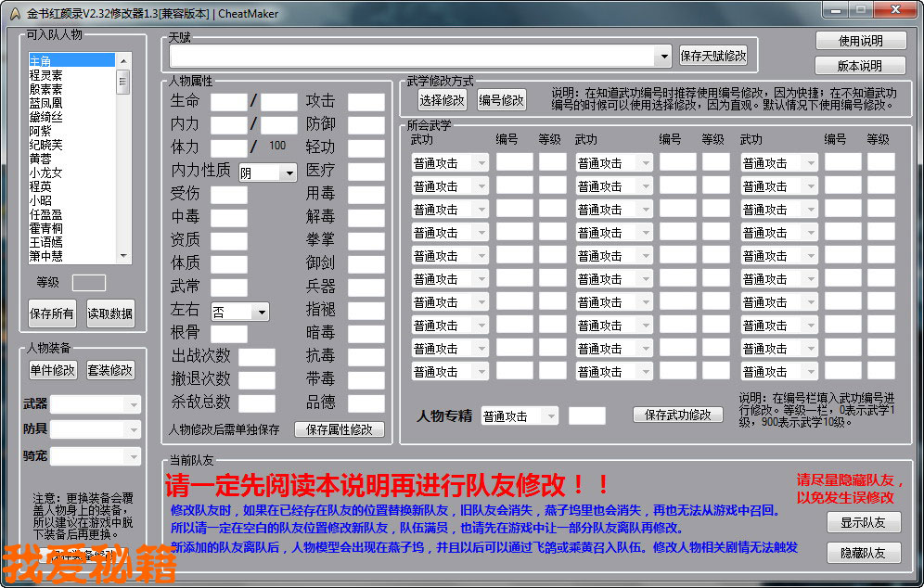Select 黄蓉 in the character list
Viewport: 924px width, 588px height.
point(46,159)
